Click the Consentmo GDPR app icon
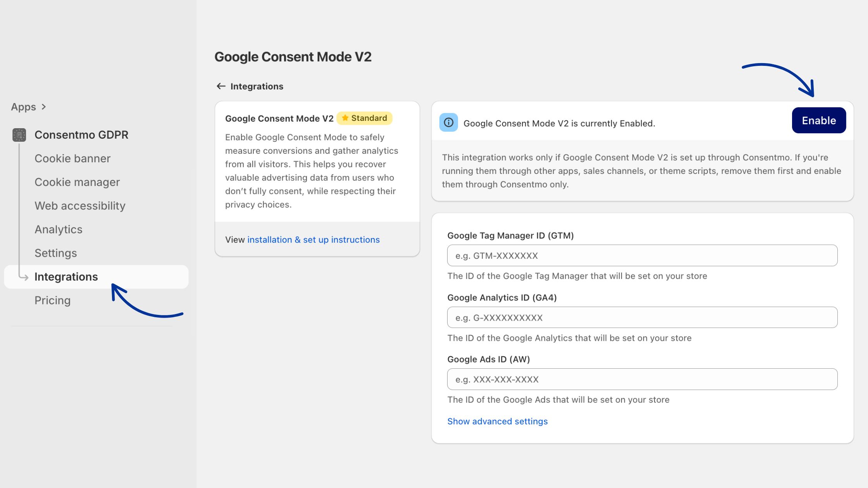The height and width of the screenshot is (488, 868). pos(19,135)
